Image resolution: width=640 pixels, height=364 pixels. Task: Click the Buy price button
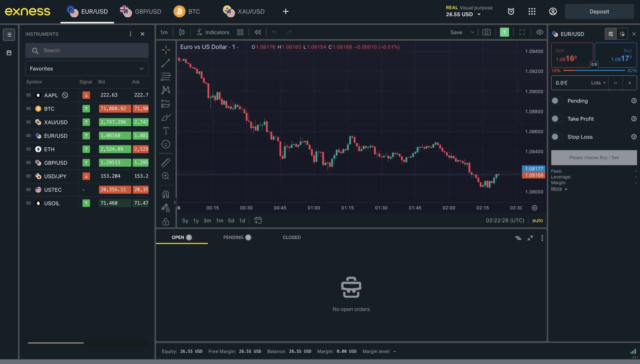616,55
